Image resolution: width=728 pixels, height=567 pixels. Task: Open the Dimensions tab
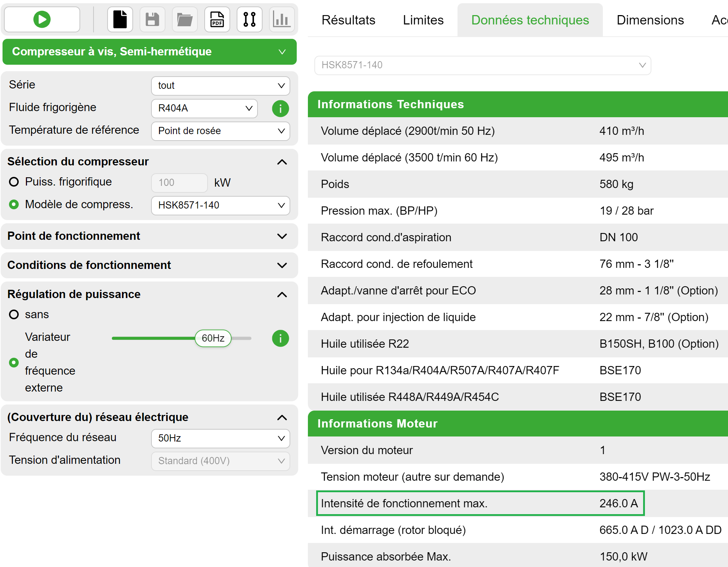click(650, 20)
